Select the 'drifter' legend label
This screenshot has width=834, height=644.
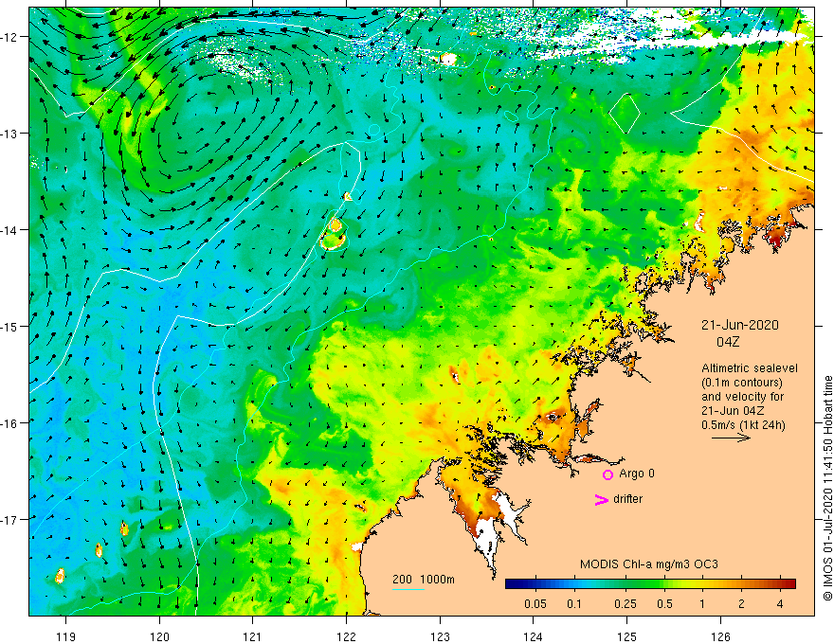point(627,499)
